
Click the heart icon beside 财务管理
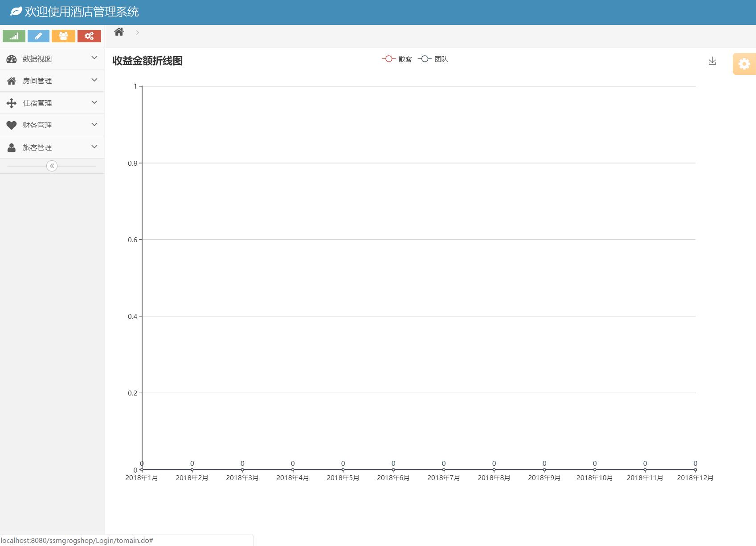click(12, 126)
